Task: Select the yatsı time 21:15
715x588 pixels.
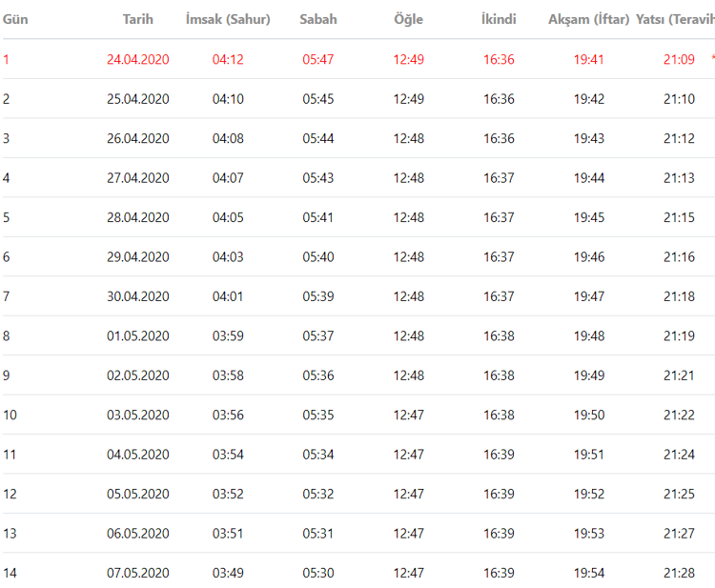Action: tap(680, 218)
